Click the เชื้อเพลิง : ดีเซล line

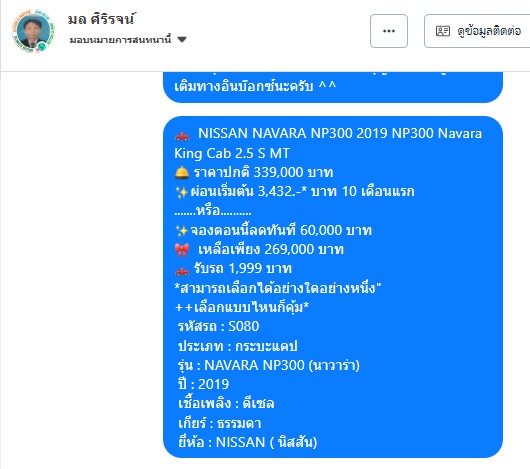pos(226,403)
